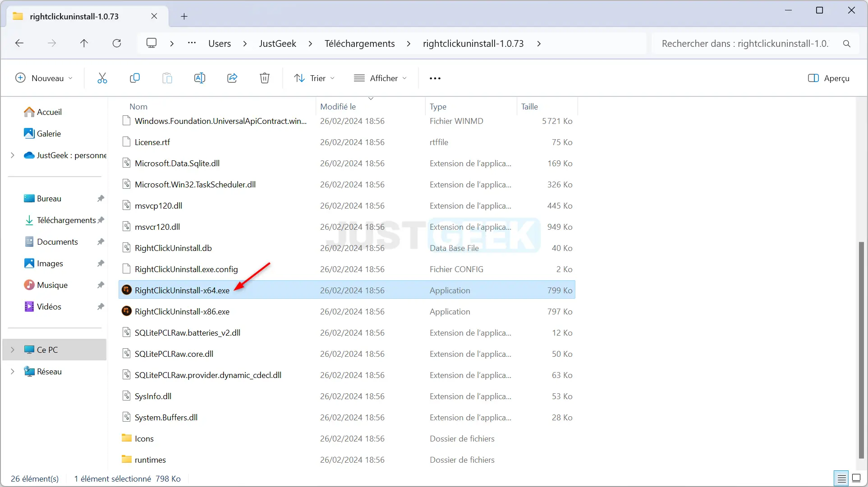Switch to large icons view in status bar

tap(856, 478)
